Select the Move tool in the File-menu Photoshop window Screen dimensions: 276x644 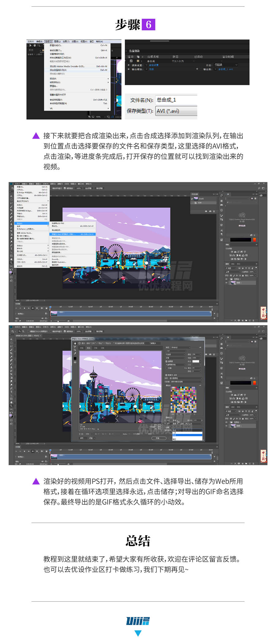(x=11, y=196)
